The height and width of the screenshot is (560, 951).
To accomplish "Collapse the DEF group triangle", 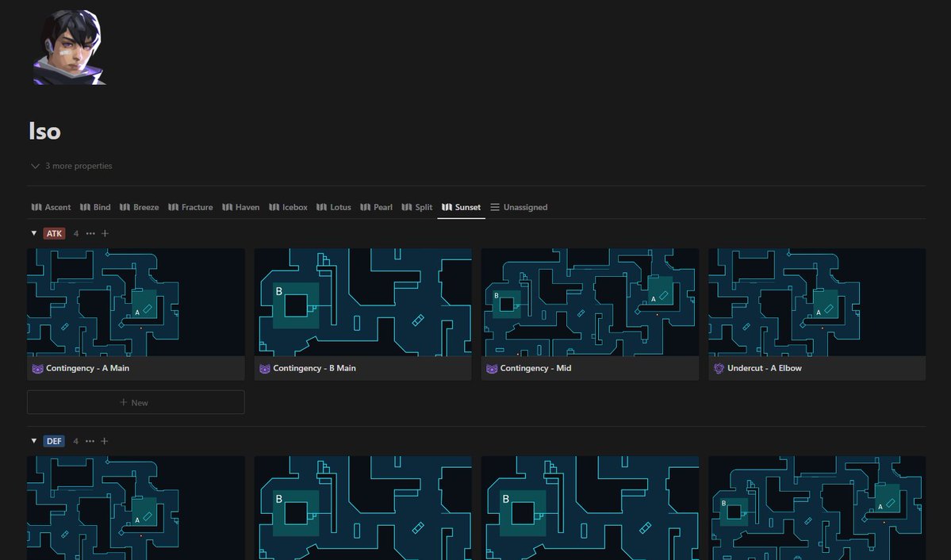I will click(34, 440).
